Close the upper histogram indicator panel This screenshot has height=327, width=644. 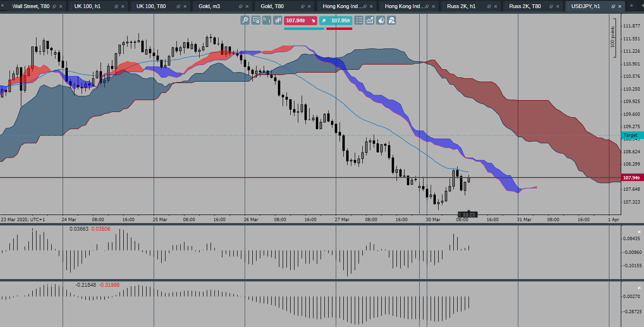(x=639, y=232)
